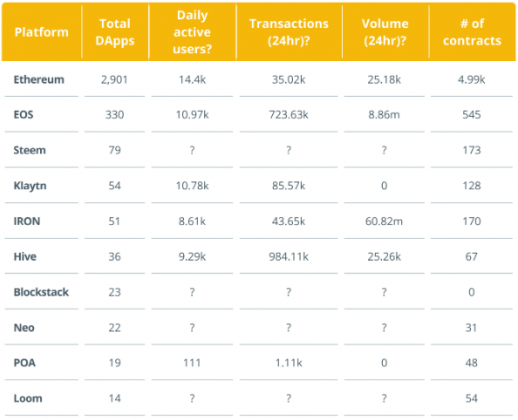
Task: Click the Neo platform name
Action: tap(24, 328)
